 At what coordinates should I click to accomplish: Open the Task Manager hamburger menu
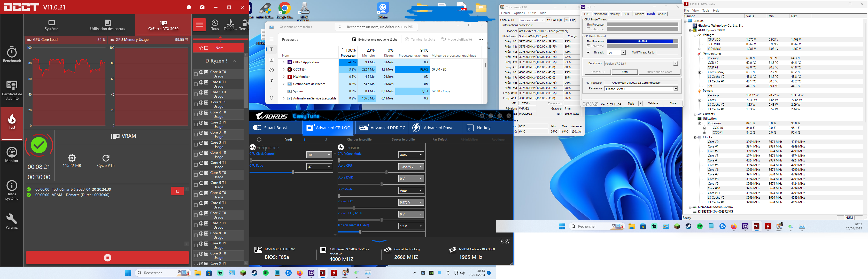coord(271,39)
